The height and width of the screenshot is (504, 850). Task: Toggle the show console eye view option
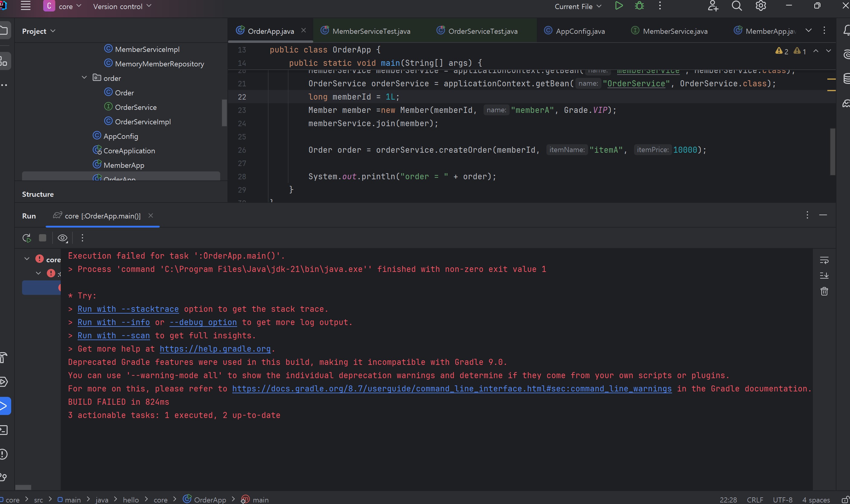point(63,238)
